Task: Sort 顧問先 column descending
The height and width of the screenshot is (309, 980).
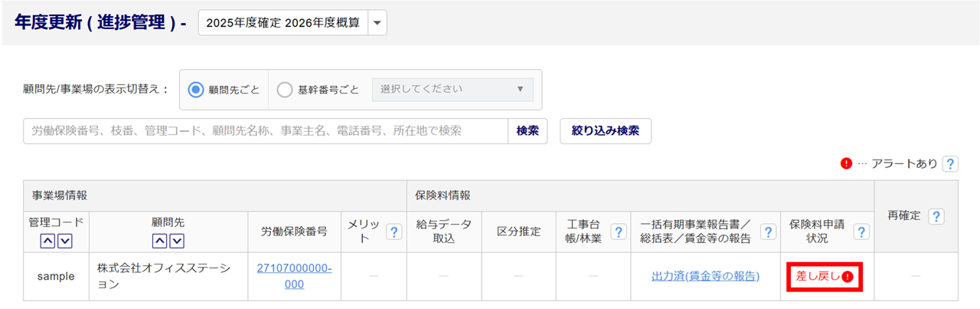Action: pos(177,241)
